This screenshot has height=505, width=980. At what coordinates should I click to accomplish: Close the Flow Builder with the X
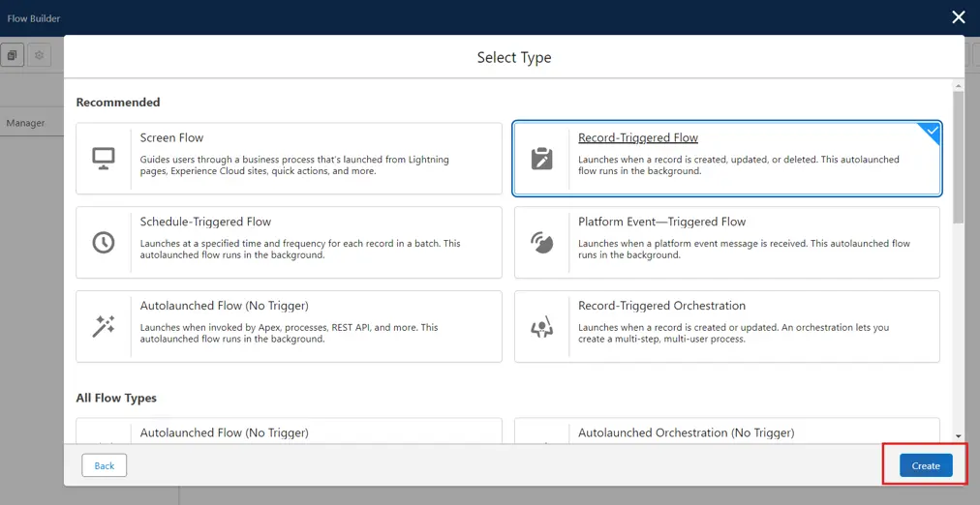click(958, 17)
